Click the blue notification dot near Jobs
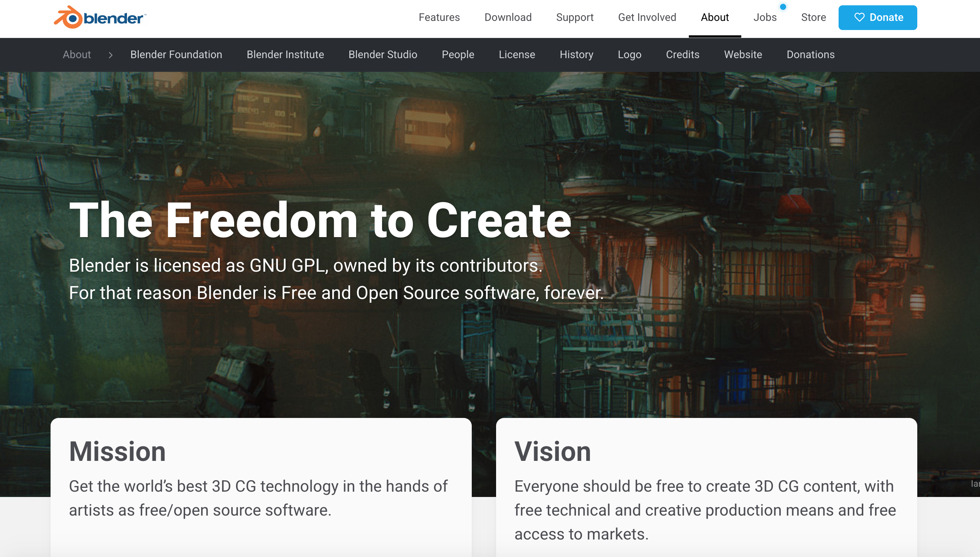 [783, 7]
